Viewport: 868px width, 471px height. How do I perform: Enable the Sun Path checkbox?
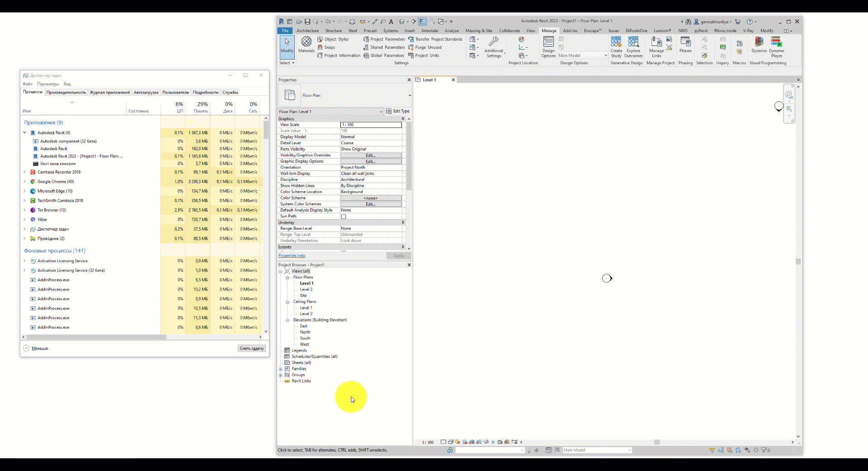344,217
